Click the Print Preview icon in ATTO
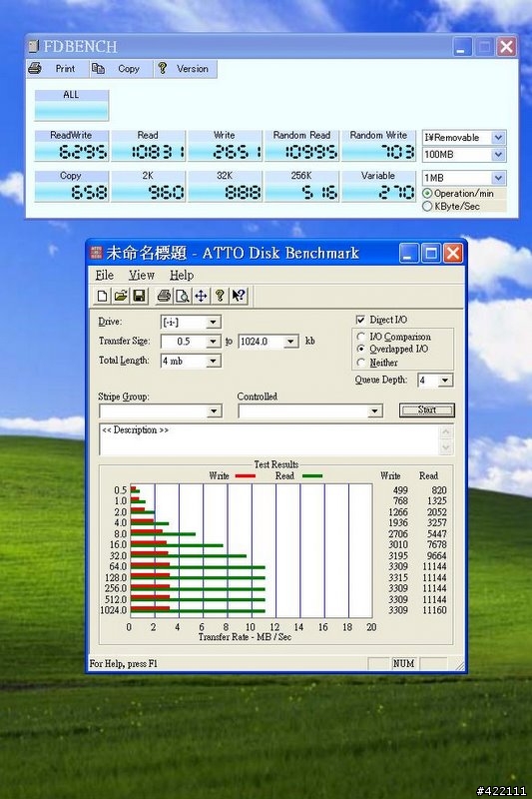Viewport: 532px width, 799px height. click(x=182, y=296)
